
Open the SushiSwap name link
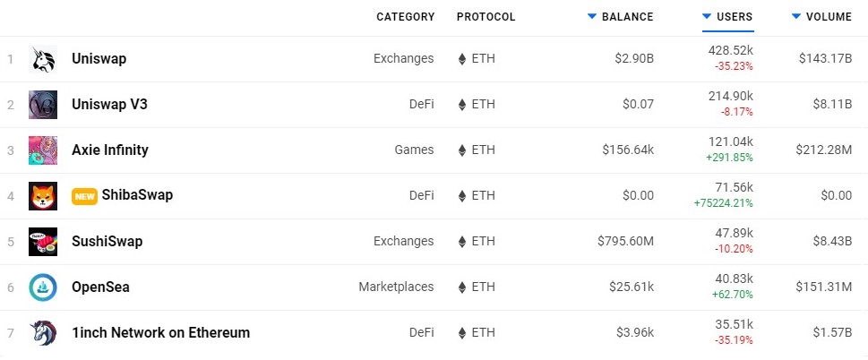pyautogui.click(x=107, y=241)
